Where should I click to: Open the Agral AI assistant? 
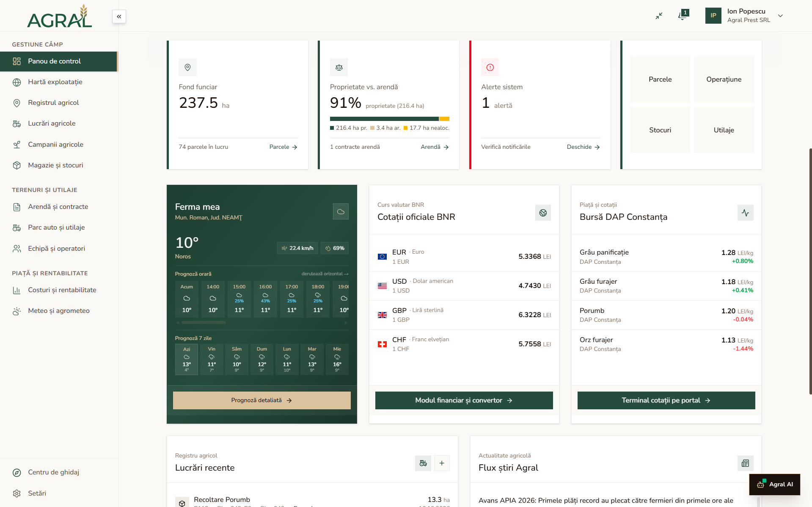[775, 485]
